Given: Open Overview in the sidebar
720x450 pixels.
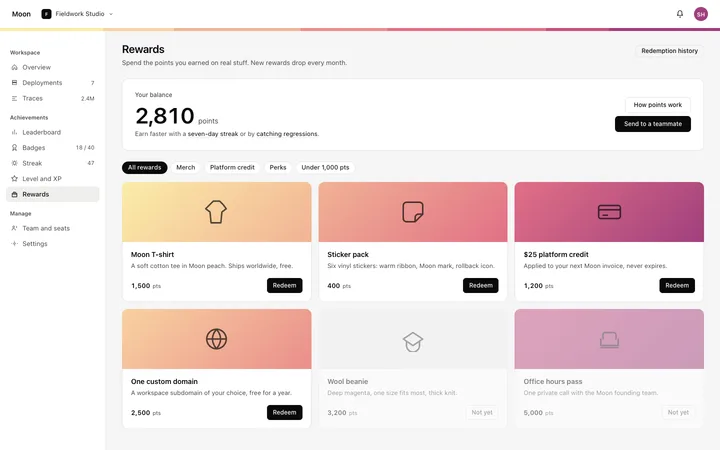Looking at the screenshot, I should (52, 67).
